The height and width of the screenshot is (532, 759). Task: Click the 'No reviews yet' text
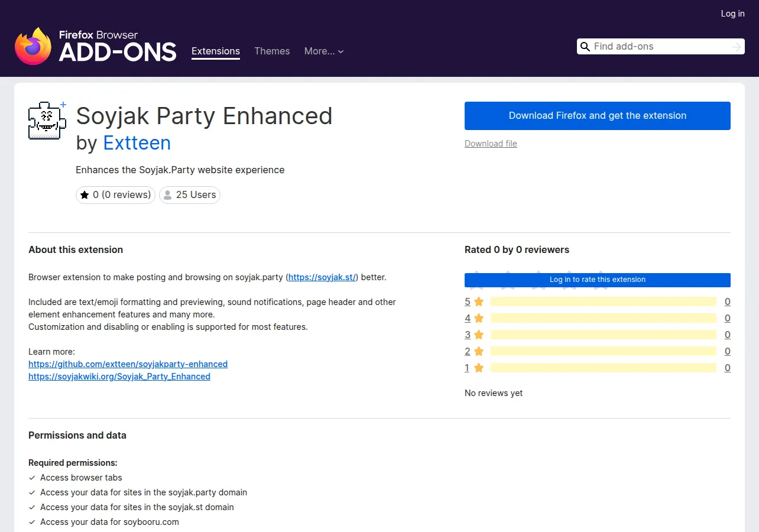pyautogui.click(x=494, y=393)
